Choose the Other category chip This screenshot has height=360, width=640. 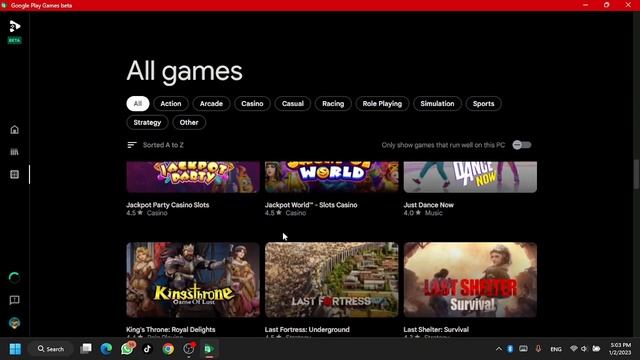coord(189,122)
